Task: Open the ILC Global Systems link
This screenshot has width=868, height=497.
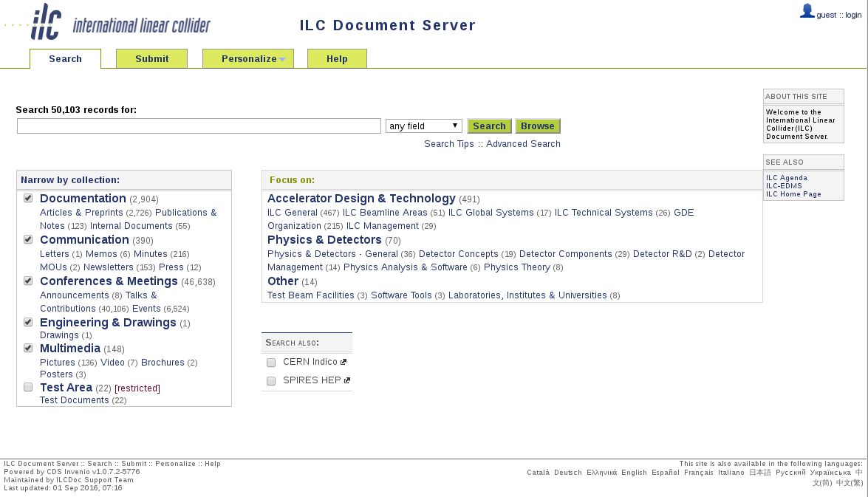Action: 491,213
